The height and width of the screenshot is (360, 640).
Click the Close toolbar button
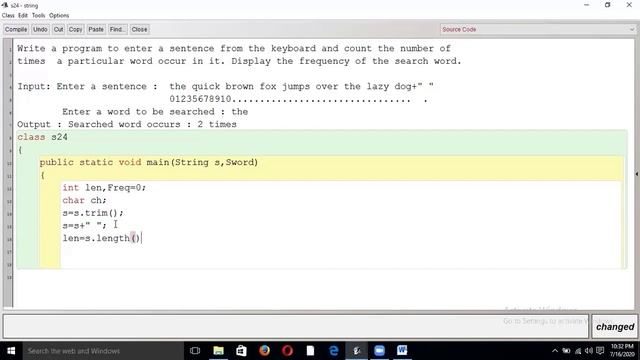click(140, 29)
